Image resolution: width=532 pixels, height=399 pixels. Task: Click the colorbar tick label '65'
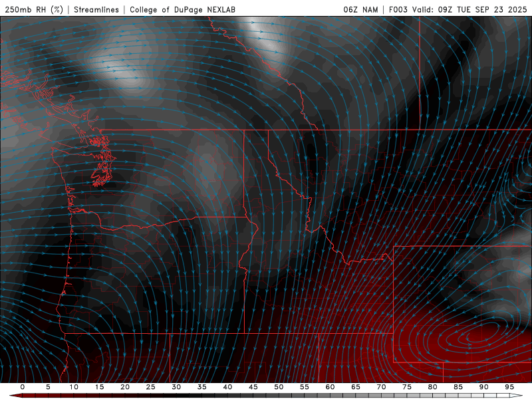point(356,387)
